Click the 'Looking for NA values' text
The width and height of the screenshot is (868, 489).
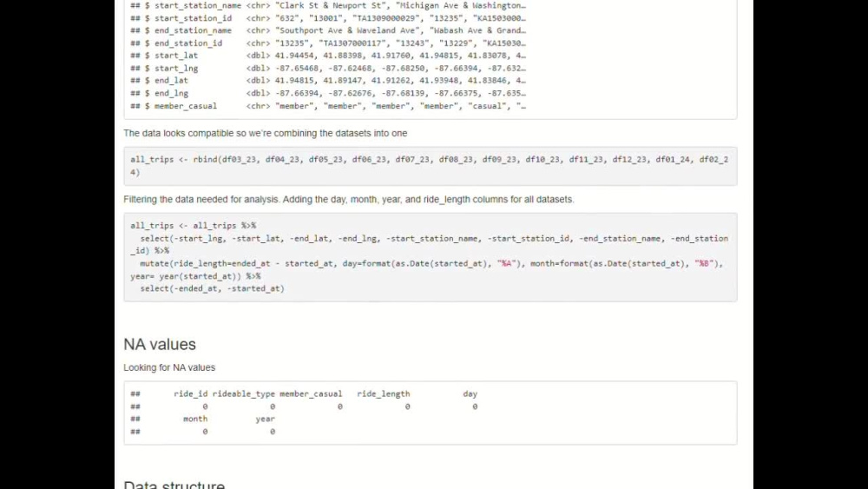169,367
